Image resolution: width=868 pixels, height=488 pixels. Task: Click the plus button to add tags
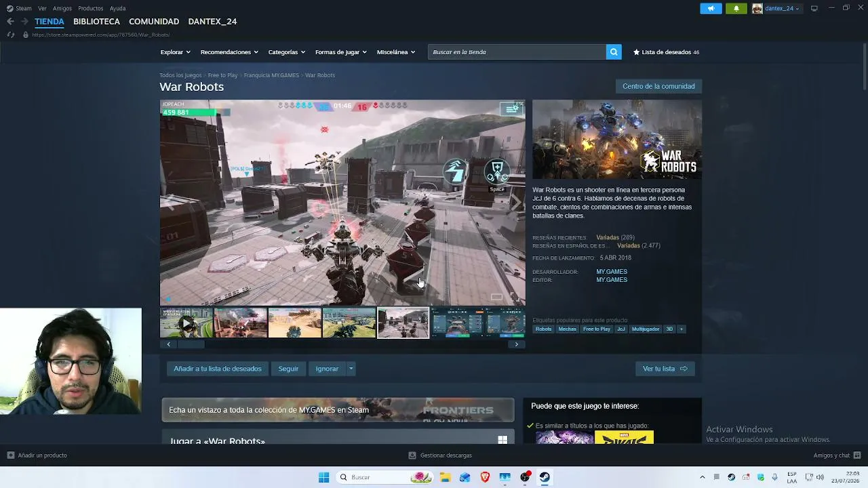pos(682,329)
